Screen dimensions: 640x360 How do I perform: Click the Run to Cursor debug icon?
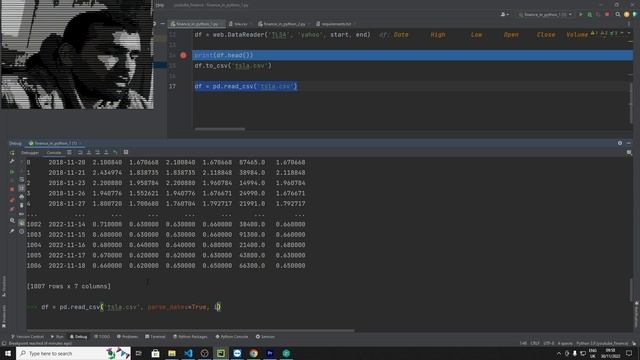pyautogui.click(x=115, y=152)
